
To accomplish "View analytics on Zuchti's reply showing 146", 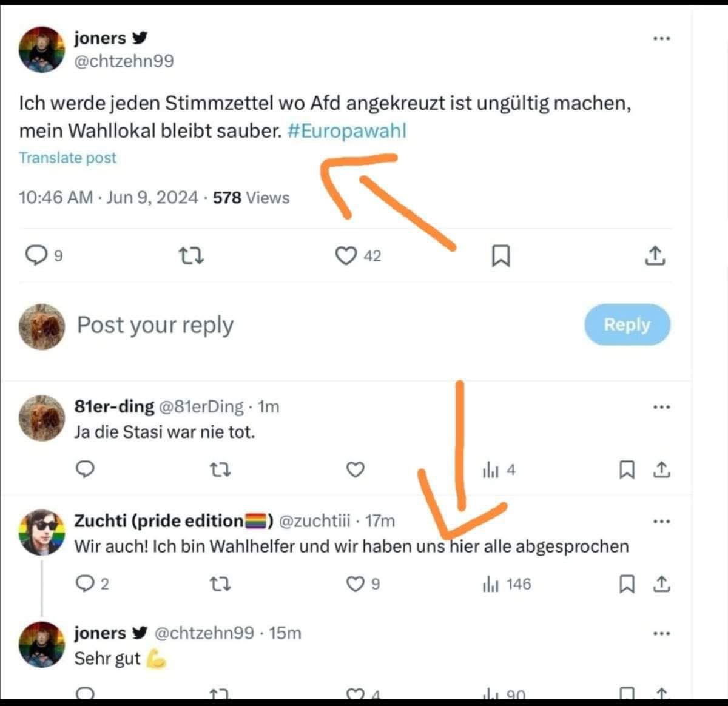I will [x=507, y=584].
